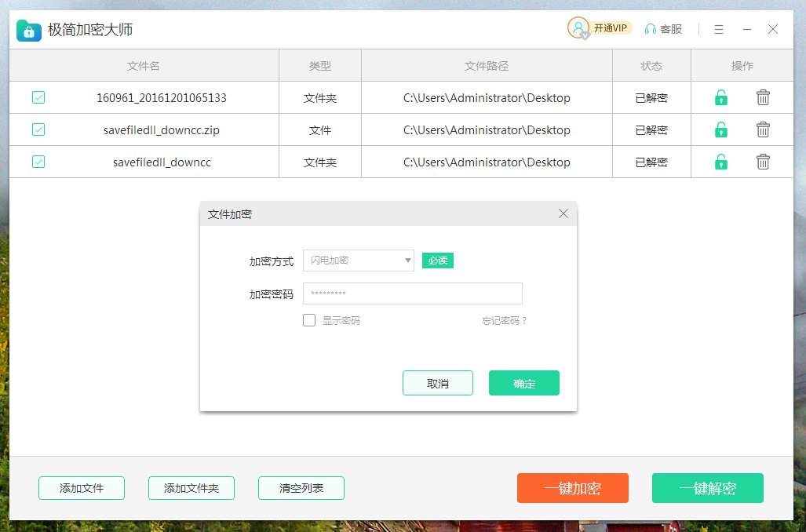This screenshot has height=532, width=806.
Task: Click the 忘记密码 forgot password link
Action: [504, 320]
